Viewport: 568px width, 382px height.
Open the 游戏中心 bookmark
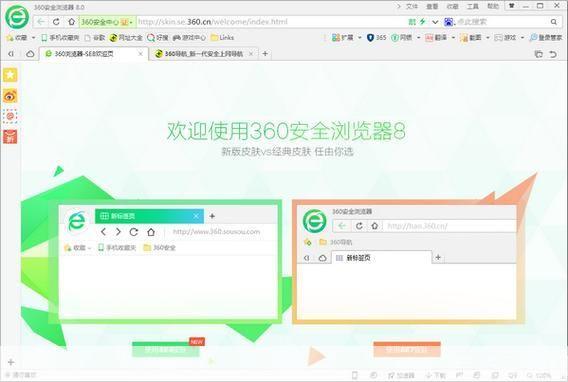[189, 38]
